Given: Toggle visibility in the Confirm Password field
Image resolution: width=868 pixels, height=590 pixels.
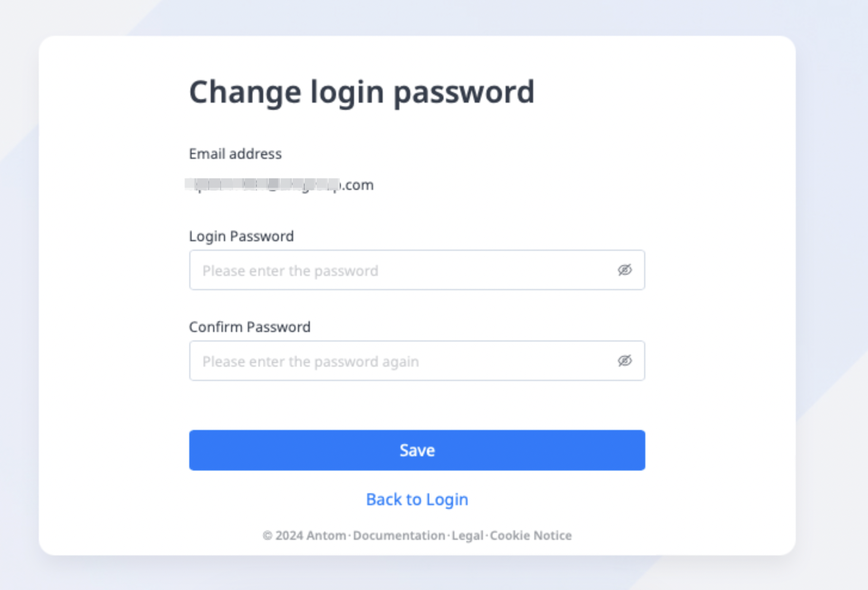Looking at the screenshot, I should (624, 361).
